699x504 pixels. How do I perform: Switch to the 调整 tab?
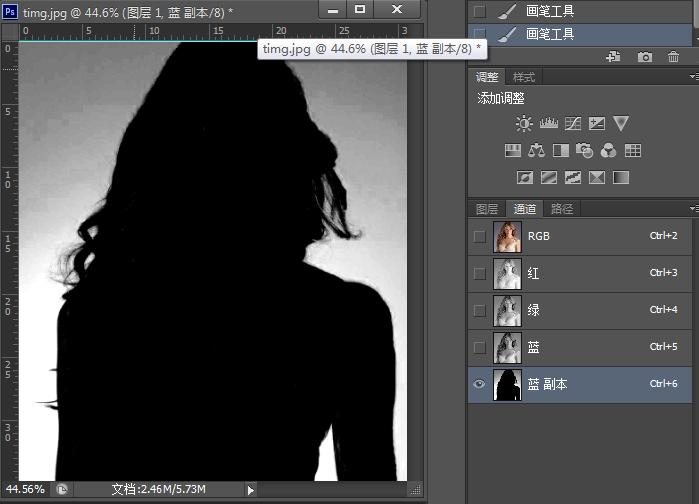tap(487, 77)
